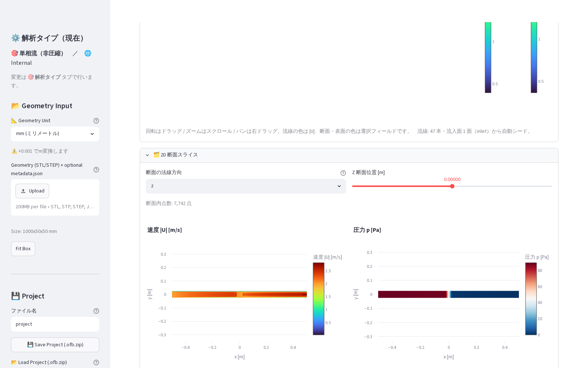This screenshot has width=588, height=368.
Task: Click the 圧力 p colorbar legend
Action: pos(531,299)
